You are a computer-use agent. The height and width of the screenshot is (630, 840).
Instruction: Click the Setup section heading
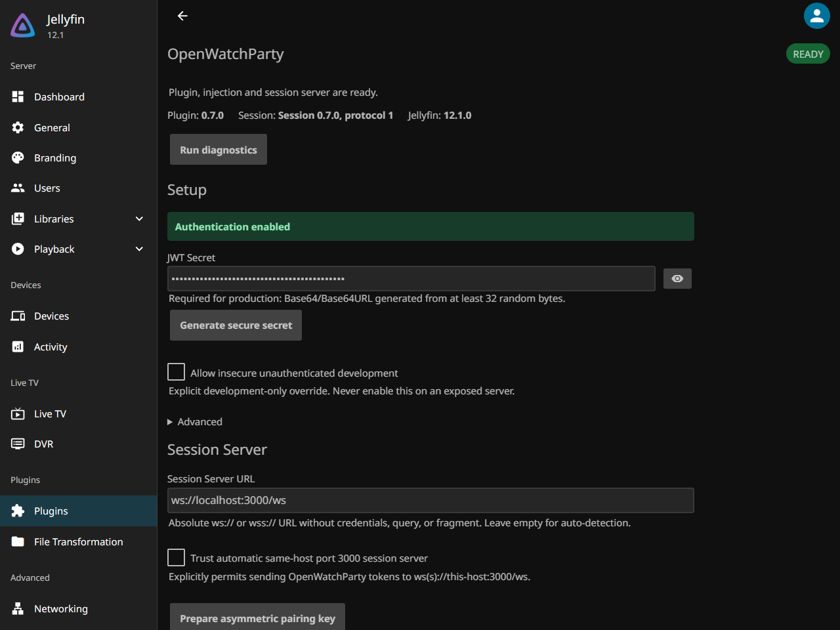coord(187,190)
